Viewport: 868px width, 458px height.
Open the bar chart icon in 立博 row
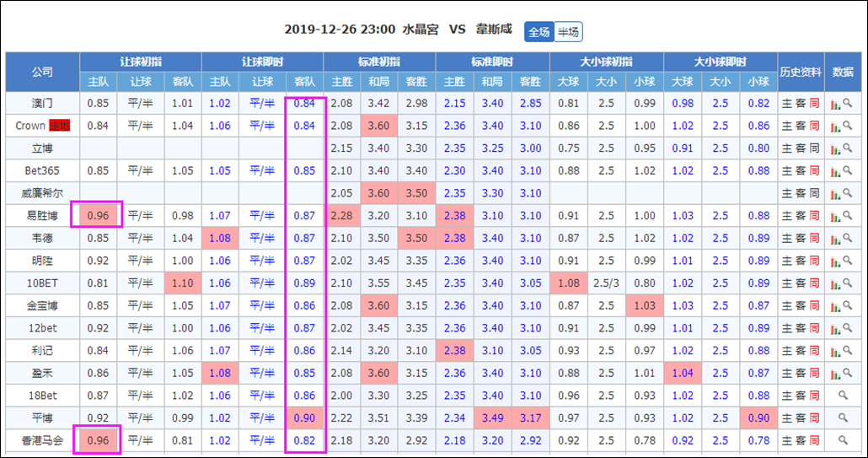tap(835, 148)
